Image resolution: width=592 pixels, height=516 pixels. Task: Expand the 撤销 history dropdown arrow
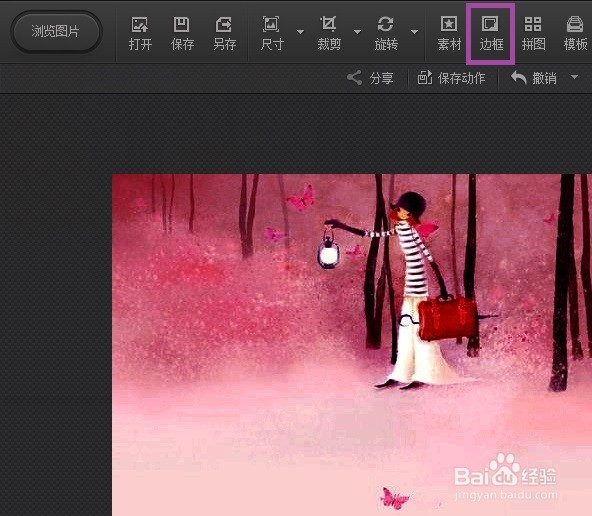coord(574,77)
